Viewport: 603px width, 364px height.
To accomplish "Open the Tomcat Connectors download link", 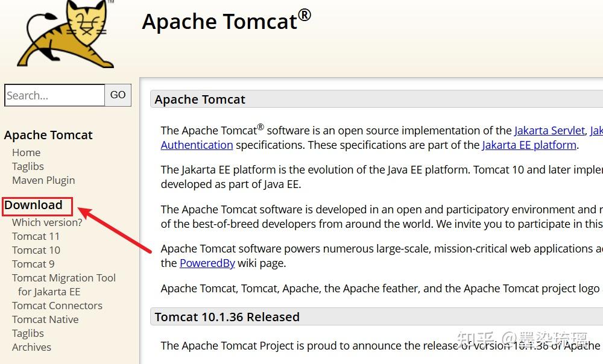I will click(57, 306).
